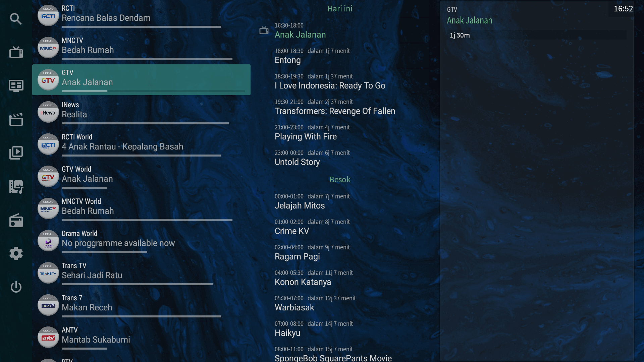Click the power icon in sidebar

[16, 287]
